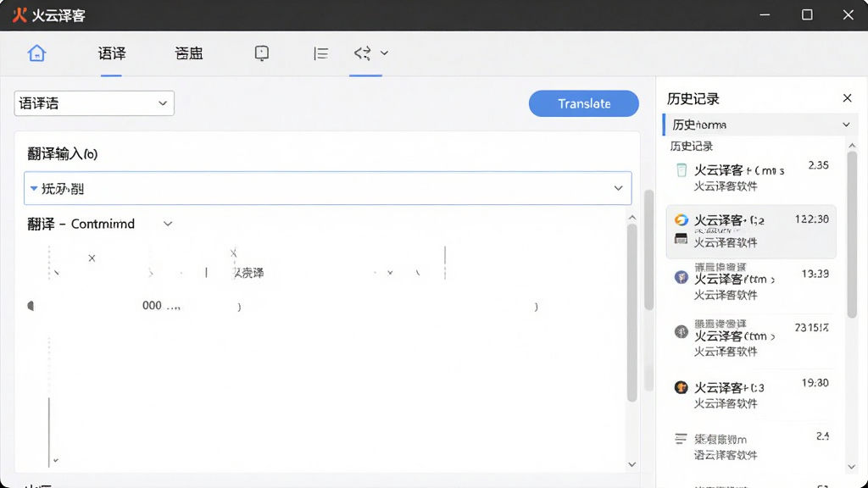Open the 语译语 language dropdown

(94, 103)
